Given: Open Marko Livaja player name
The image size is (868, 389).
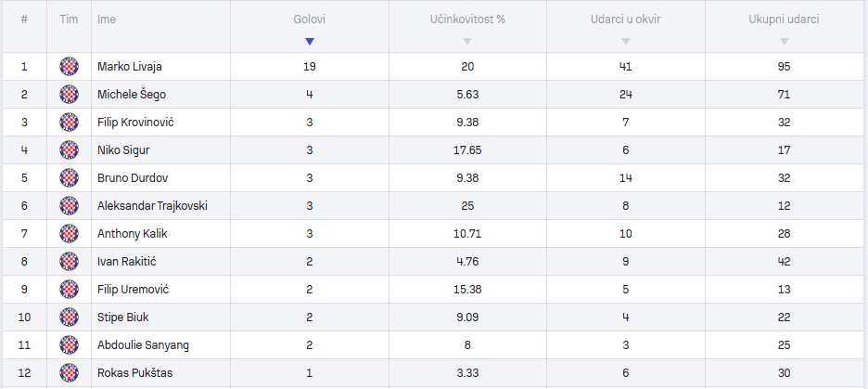Looking at the screenshot, I should point(130,67).
